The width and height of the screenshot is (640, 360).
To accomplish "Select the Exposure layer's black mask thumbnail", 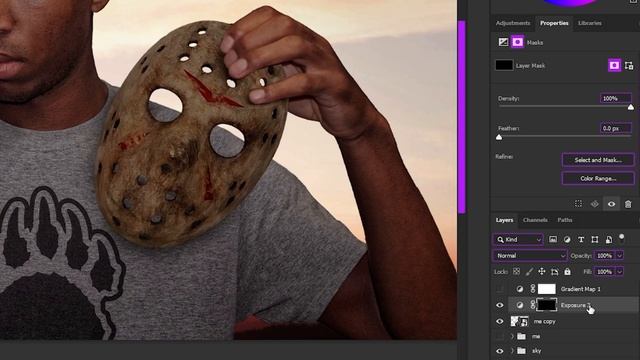I will point(547,305).
